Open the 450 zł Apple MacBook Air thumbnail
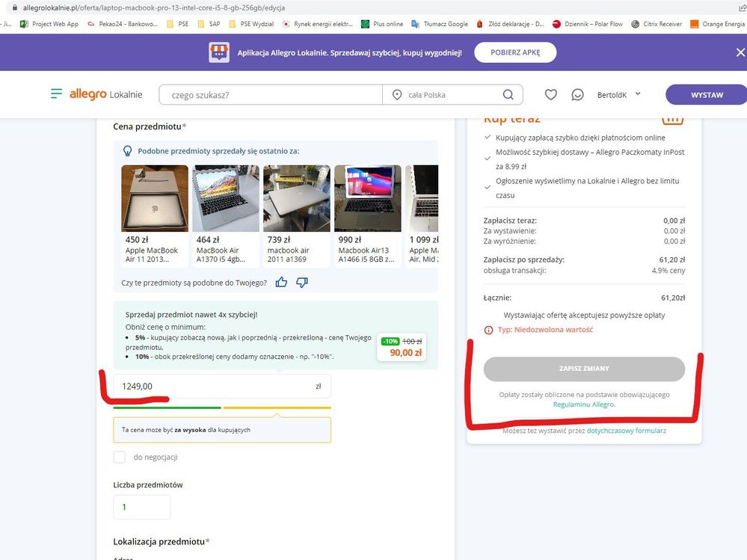747x560 pixels. click(155, 198)
